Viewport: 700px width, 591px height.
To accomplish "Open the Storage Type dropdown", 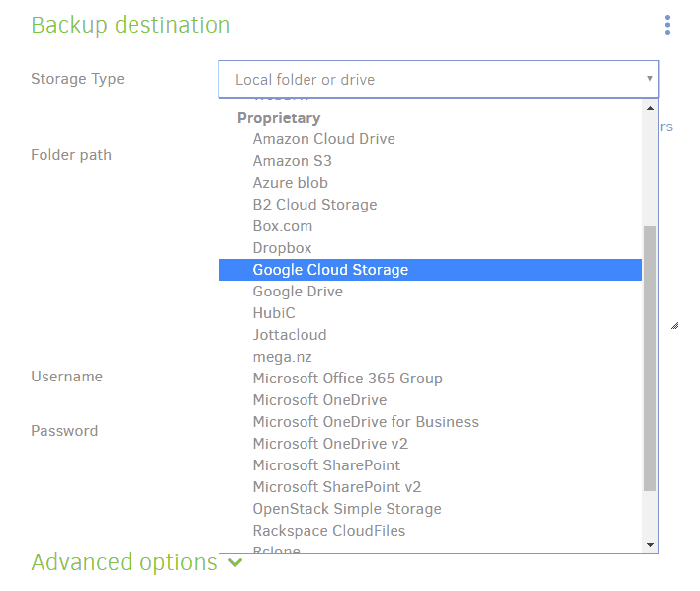I will coord(438,79).
